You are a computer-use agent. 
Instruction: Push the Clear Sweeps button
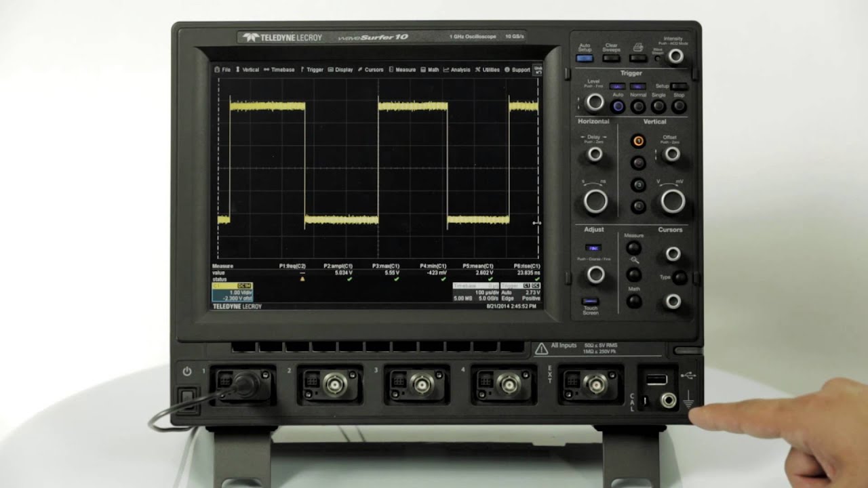(x=611, y=58)
